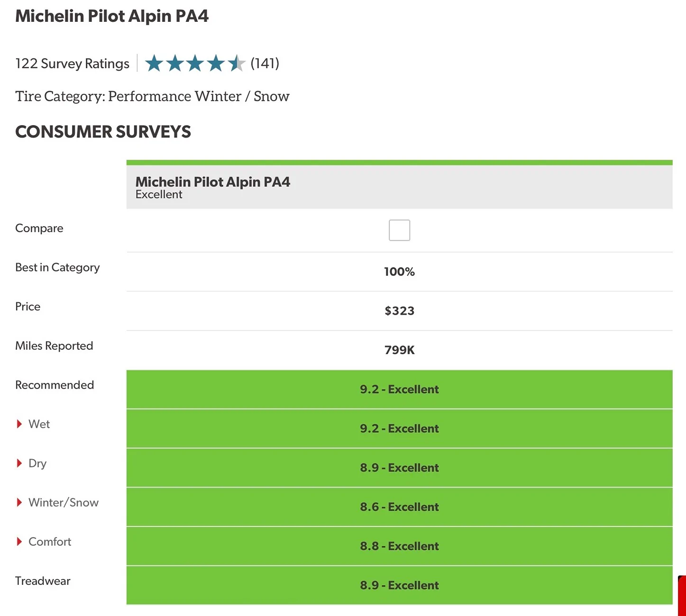Click the CONSUMER SURVEYS heading

pos(103,132)
